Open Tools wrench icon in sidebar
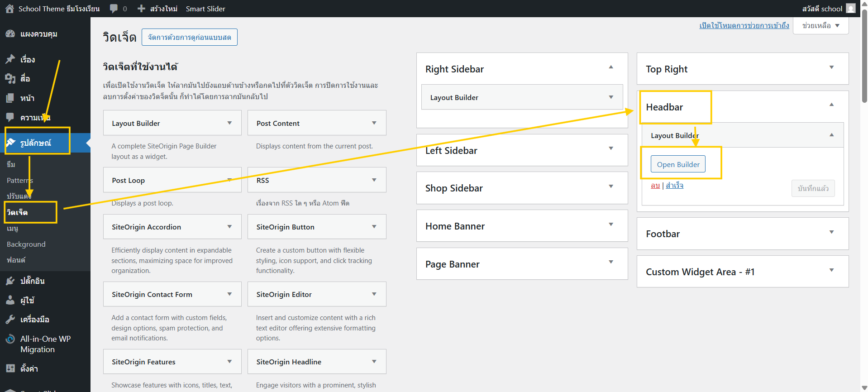The height and width of the screenshot is (392, 868). pos(10,320)
